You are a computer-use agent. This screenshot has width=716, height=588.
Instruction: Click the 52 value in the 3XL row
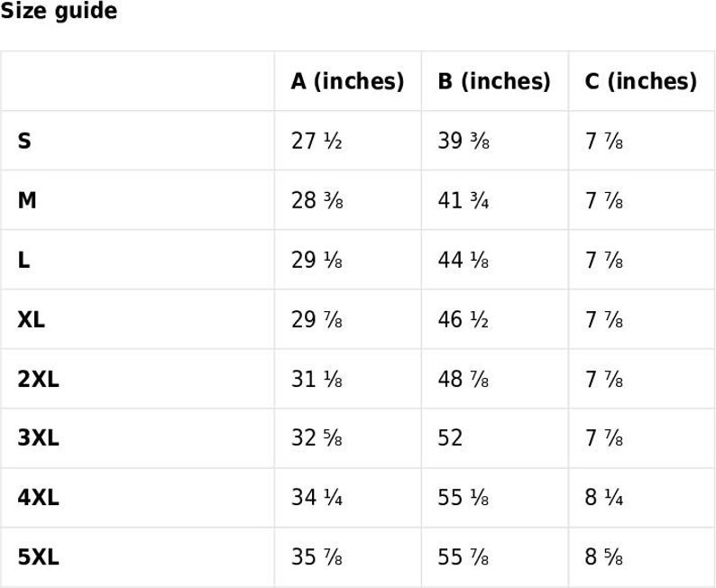pyautogui.click(x=450, y=437)
